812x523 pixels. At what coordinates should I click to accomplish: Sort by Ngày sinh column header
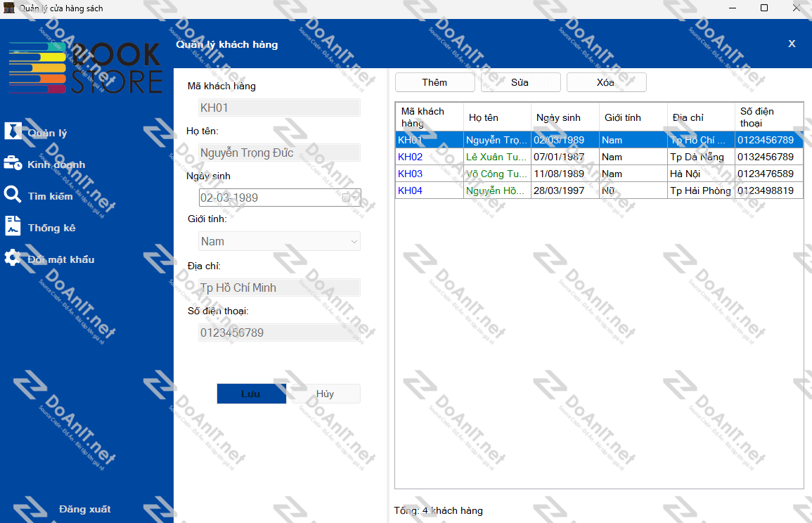point(565,117)
